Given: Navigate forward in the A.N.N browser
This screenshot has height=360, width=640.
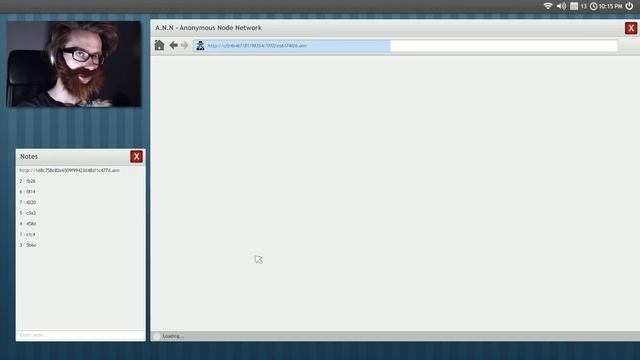Looking at the screenshot, I should (x=184, y=45).
